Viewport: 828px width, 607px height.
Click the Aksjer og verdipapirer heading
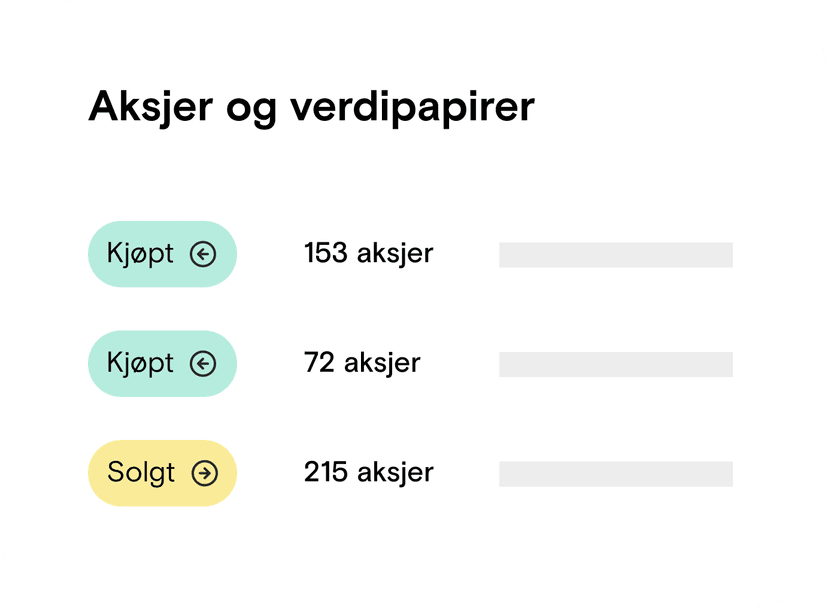(312, 108)
